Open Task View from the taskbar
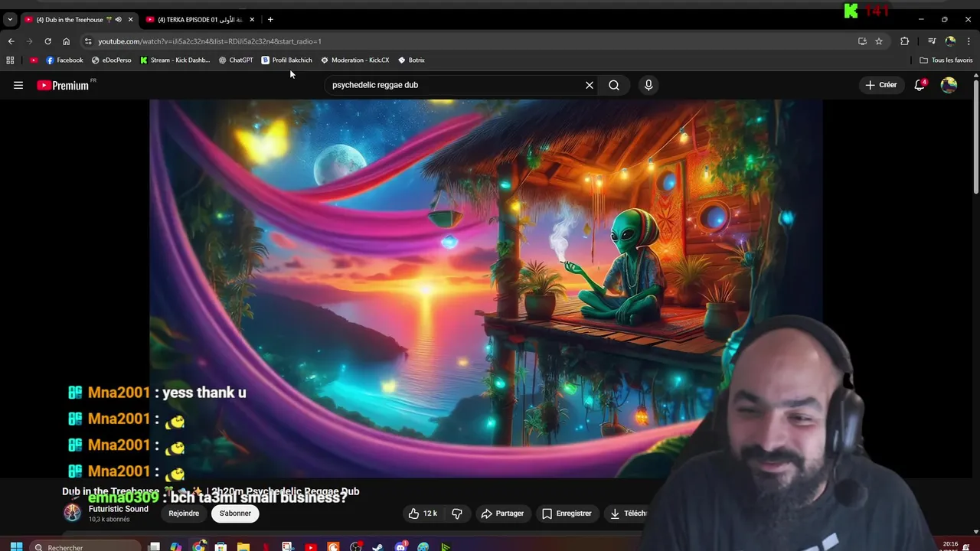The width and height of the screenshot is (980, 551). pyautogui.click(x=154, y=546)
